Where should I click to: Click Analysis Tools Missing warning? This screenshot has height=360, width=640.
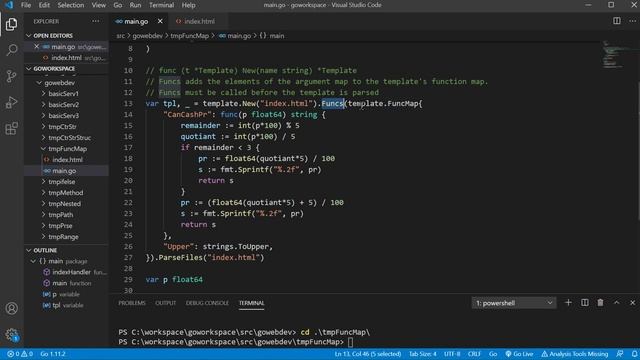575,354
